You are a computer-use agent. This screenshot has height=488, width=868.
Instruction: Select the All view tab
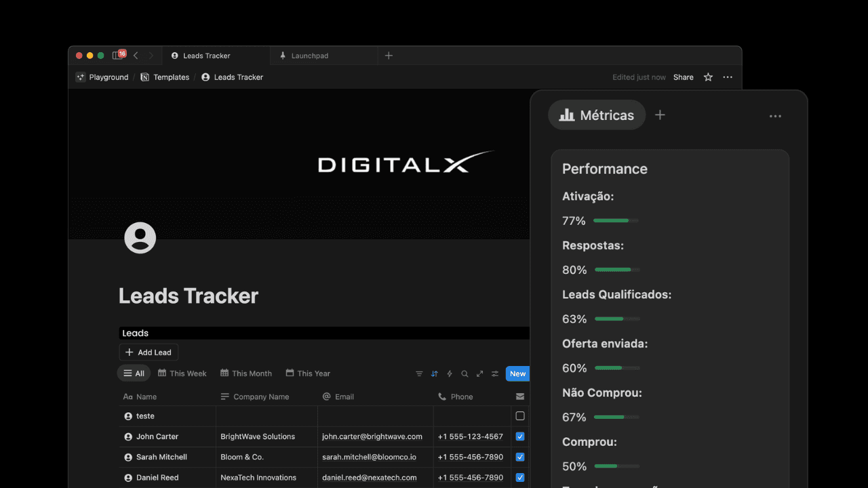point(134,373)
